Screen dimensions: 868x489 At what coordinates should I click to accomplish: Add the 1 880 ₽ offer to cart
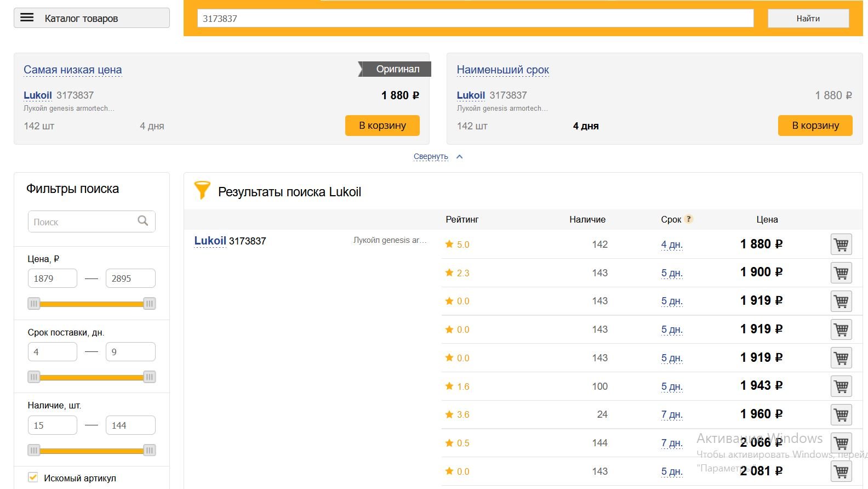[841, 244]
